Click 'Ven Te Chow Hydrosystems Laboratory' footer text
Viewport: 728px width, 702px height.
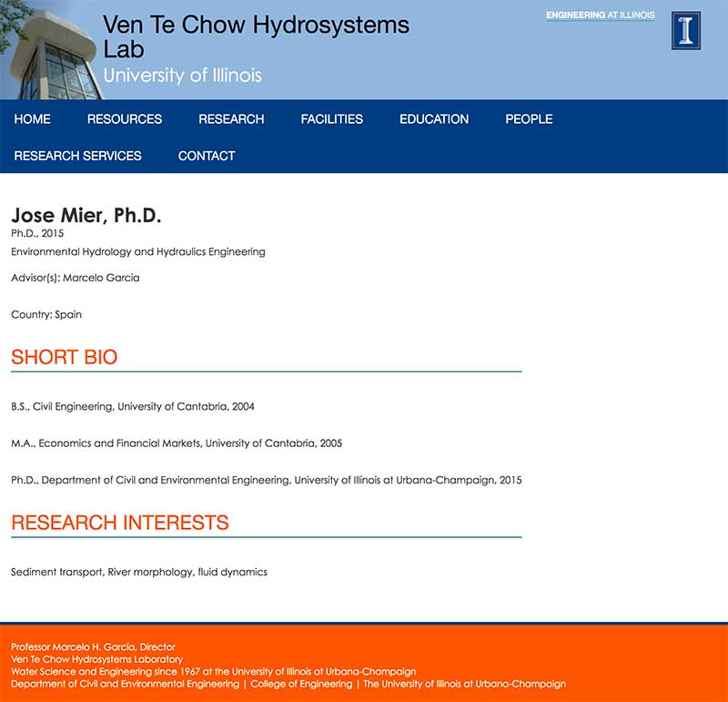point(96,659)
